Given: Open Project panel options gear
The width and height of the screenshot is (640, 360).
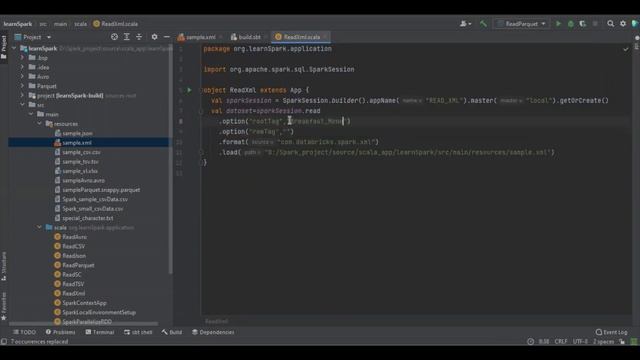Looking at the screenshot, I should [x=154, y=37].
